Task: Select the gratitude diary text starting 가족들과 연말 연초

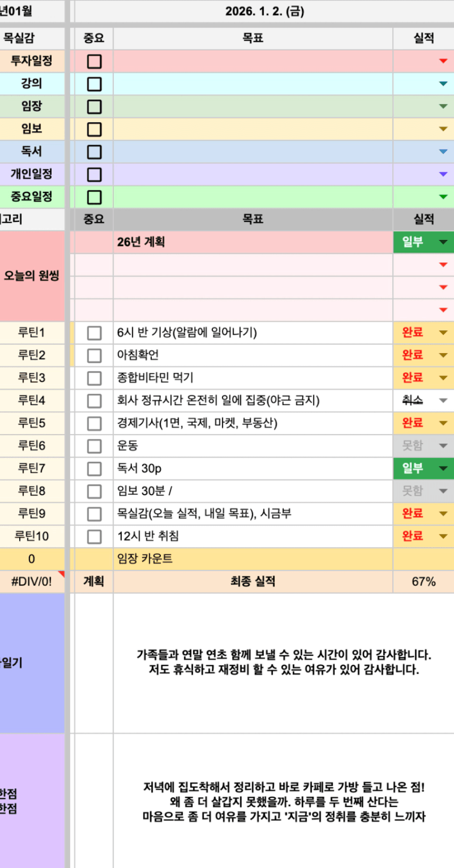Action: point(284,662)
